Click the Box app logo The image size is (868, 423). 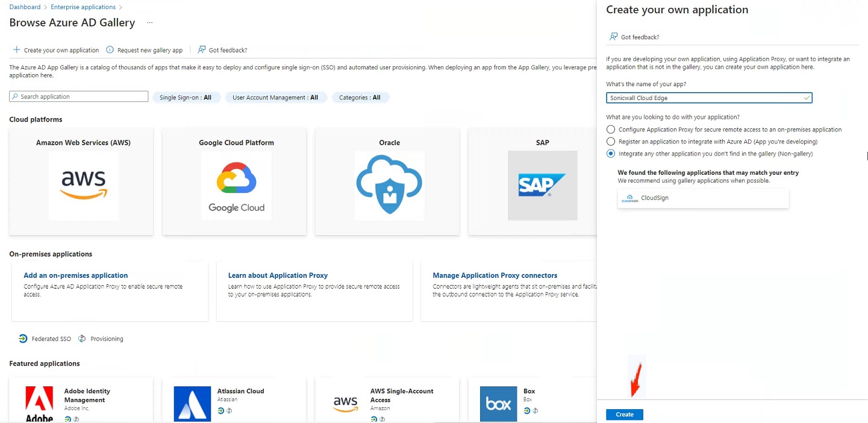pyautogui.click(x=498, y=404)
